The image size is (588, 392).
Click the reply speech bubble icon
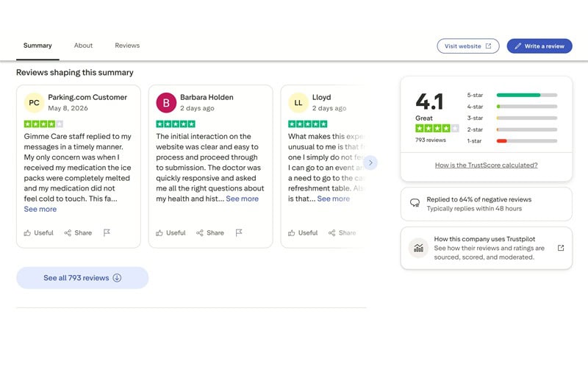coord(415,203)
